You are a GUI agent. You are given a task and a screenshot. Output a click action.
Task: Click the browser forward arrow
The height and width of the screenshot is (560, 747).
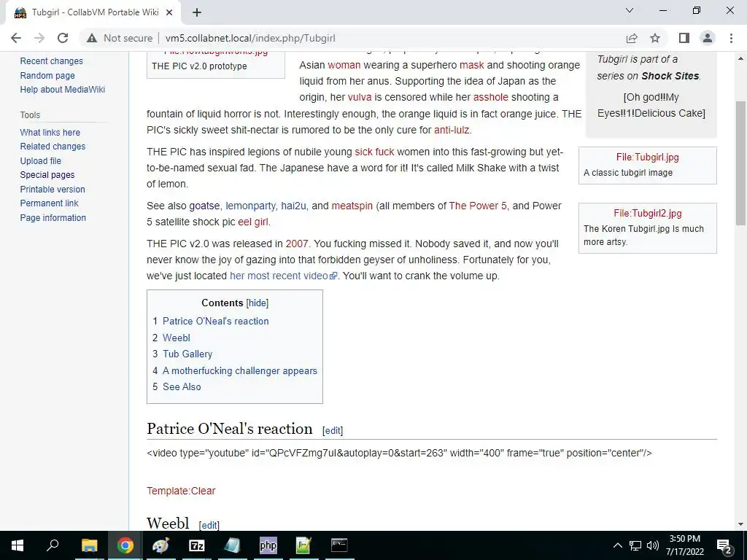click(x=39, y=38)
